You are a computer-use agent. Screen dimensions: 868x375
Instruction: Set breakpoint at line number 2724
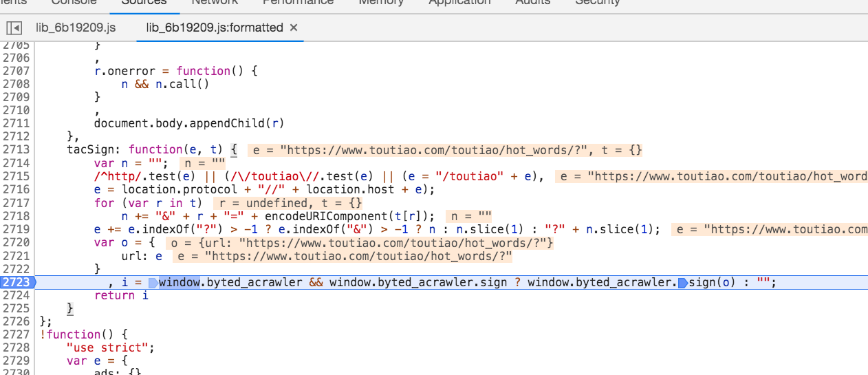16,295
